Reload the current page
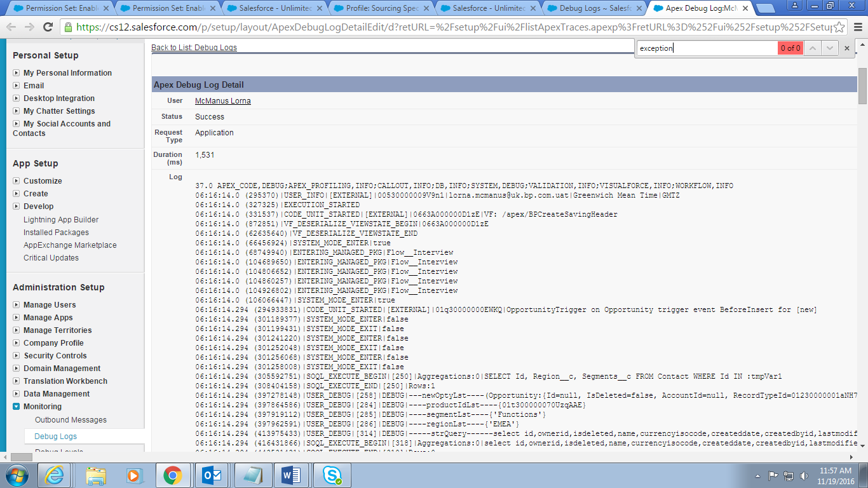 coord(48,27)
